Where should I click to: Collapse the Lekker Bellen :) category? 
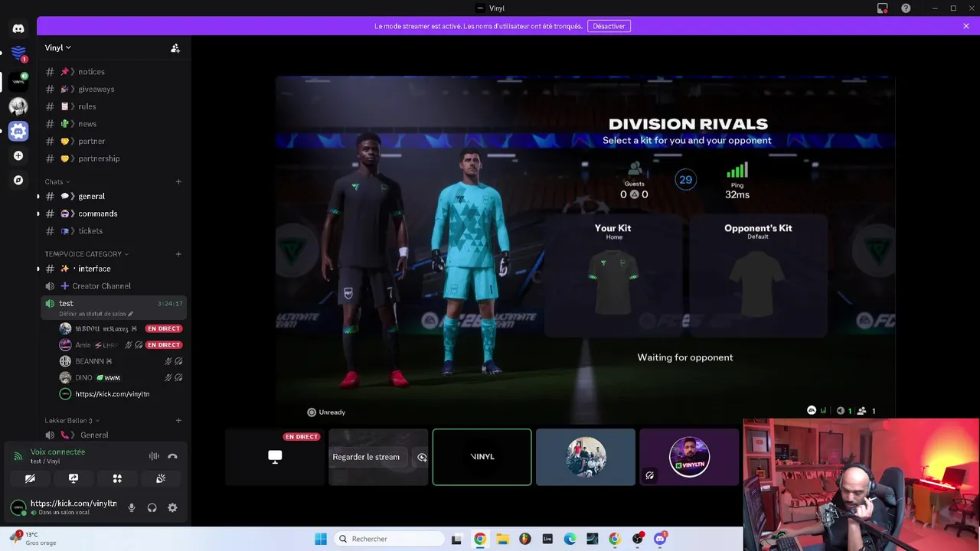coord(72,420)
